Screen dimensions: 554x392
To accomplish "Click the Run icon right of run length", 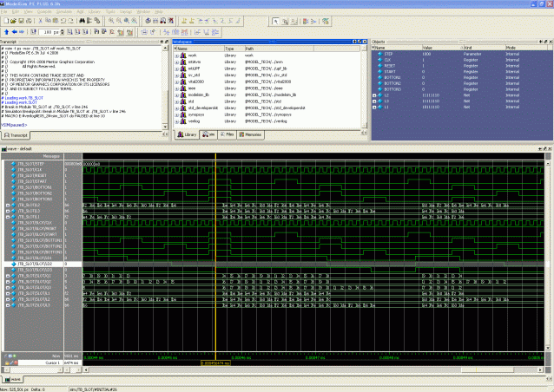I will pyautogui.click(x=69, y=32).
